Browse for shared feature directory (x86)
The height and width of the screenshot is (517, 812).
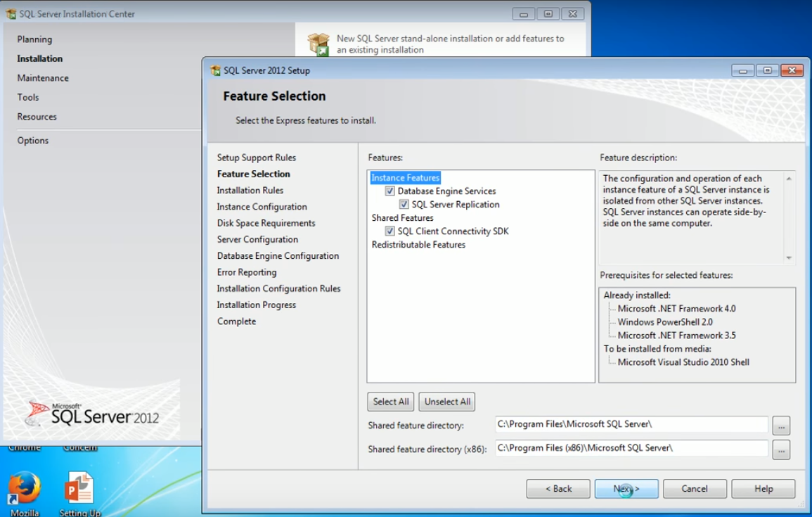(x=781, y=449)
